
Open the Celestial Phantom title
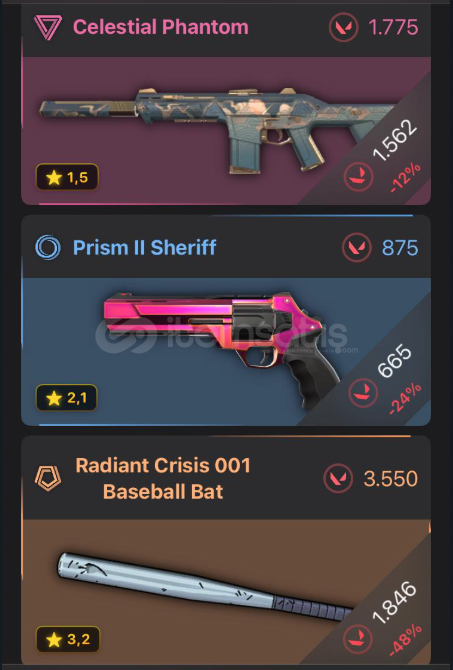point(161,27)
